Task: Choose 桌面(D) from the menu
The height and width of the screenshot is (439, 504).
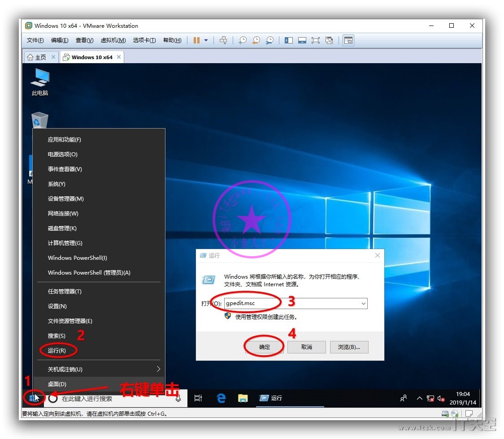Action: (x=99, y=384)
